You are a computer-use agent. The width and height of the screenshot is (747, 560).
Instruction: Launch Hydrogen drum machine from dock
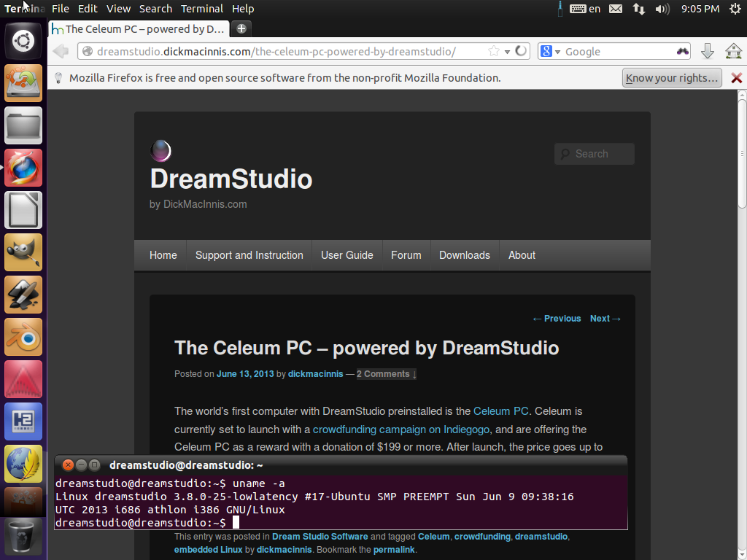23,422
